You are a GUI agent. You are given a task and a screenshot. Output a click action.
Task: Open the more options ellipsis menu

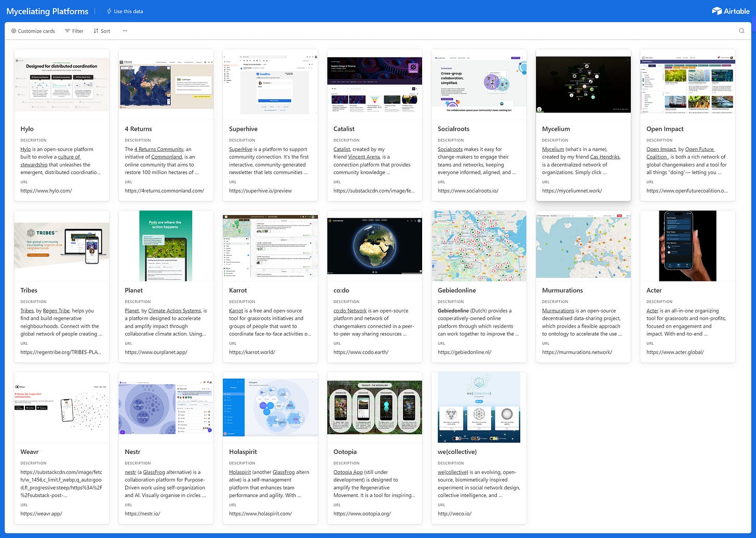[x=125, y=31]
